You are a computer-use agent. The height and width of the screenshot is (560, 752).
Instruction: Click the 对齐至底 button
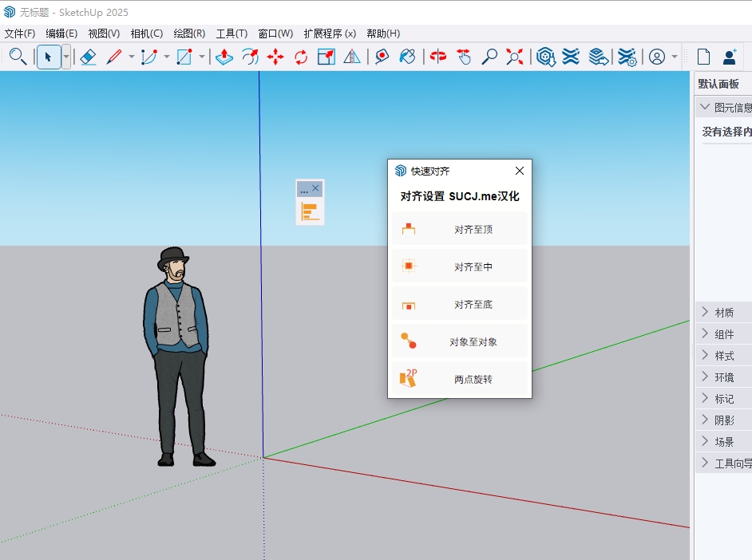460,304
